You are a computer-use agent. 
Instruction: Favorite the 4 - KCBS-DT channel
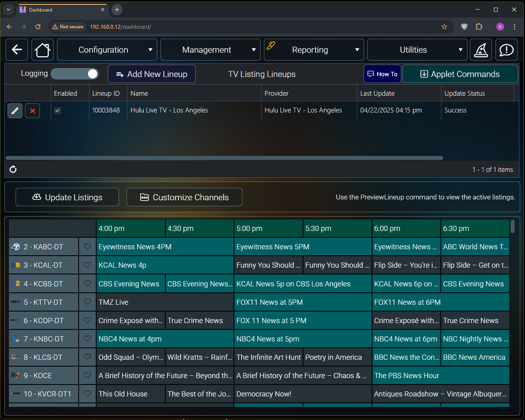coord(87,284)
